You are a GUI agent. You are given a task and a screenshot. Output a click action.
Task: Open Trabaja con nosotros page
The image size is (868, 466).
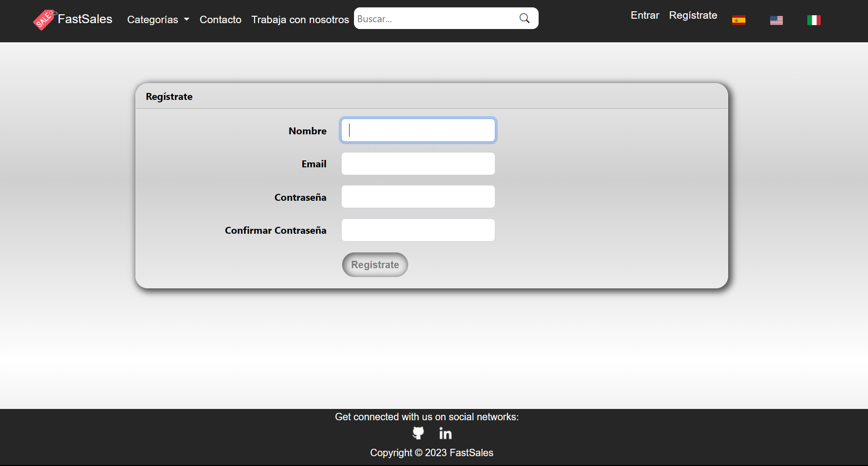pos(300,20)
